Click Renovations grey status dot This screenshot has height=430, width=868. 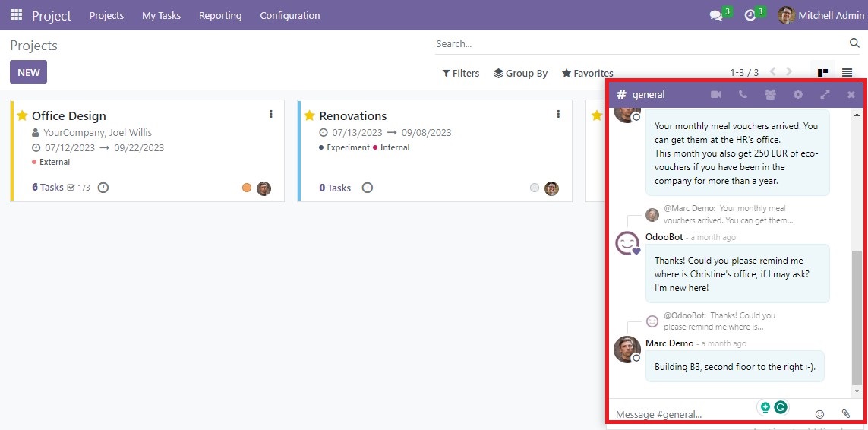534,188
